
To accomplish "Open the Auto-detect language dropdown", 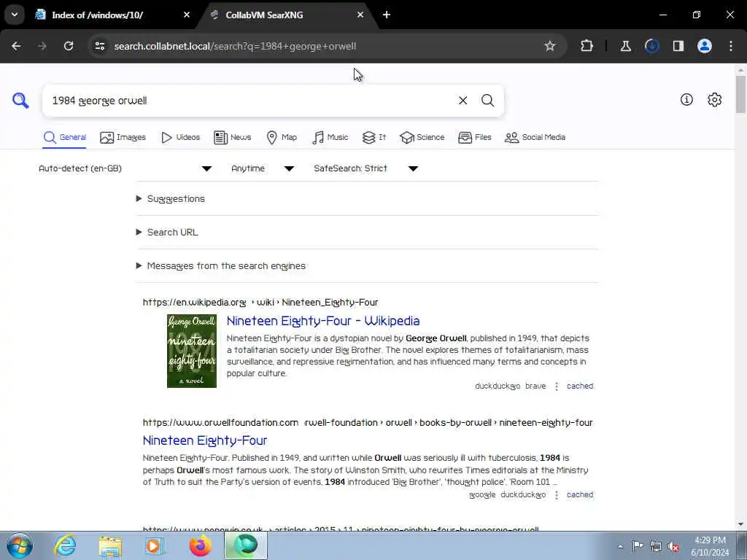I will 125,168.
